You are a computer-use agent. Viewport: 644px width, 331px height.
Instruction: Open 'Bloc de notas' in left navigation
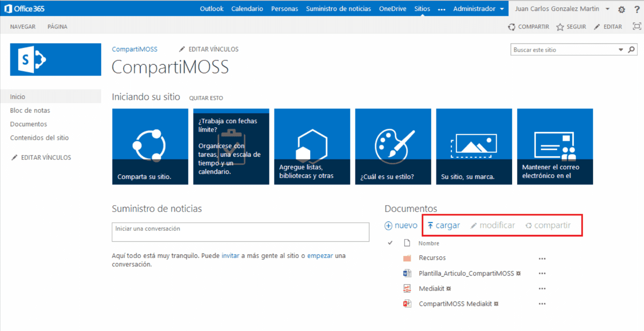pos(30,110)
